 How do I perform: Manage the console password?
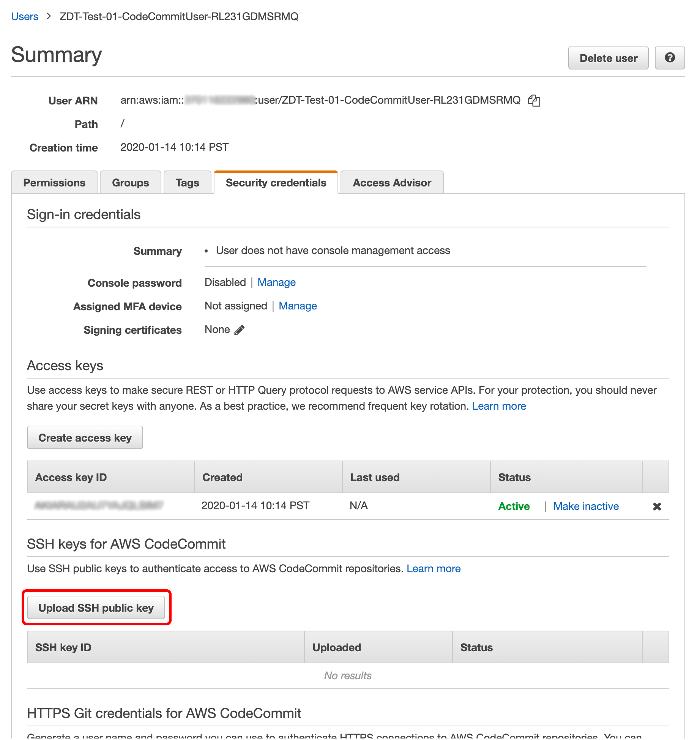tap(276, 282)
